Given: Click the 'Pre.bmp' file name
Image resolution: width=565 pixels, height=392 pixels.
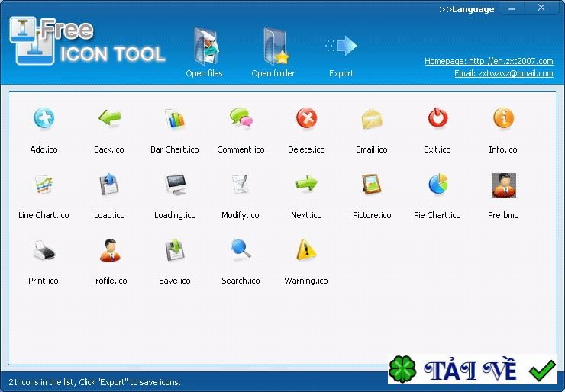Looking at the screenshot, I should coord(503,215).
